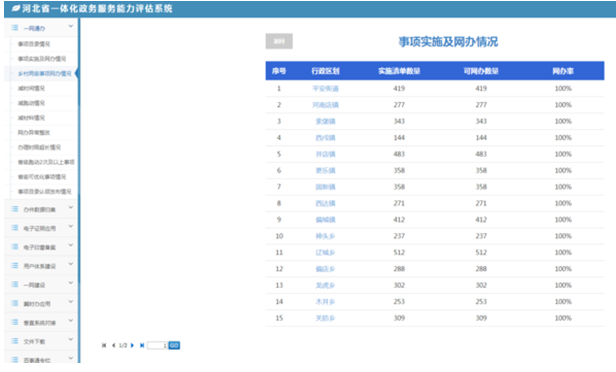Screen dimensions: 616x372
Task: Expand the 电子证照应用 section chevron
Action: click(71, 226)
